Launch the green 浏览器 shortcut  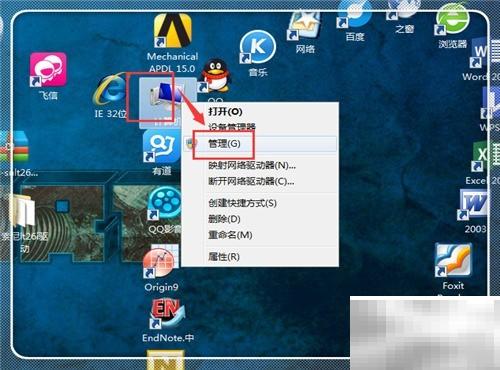point(452,20)
